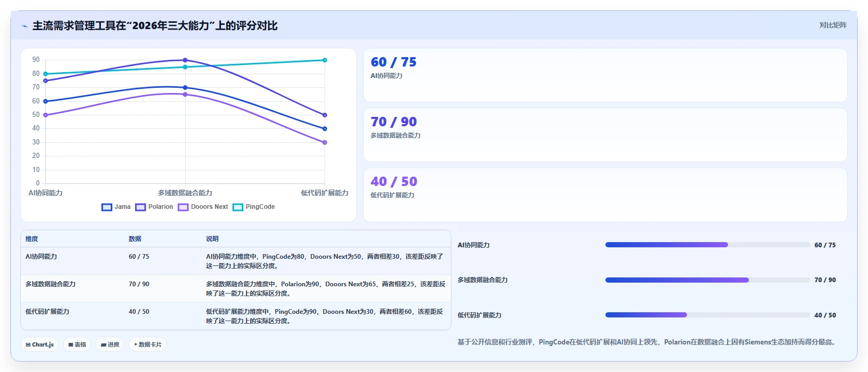Toggle the PingCode legend swatch

238,207
